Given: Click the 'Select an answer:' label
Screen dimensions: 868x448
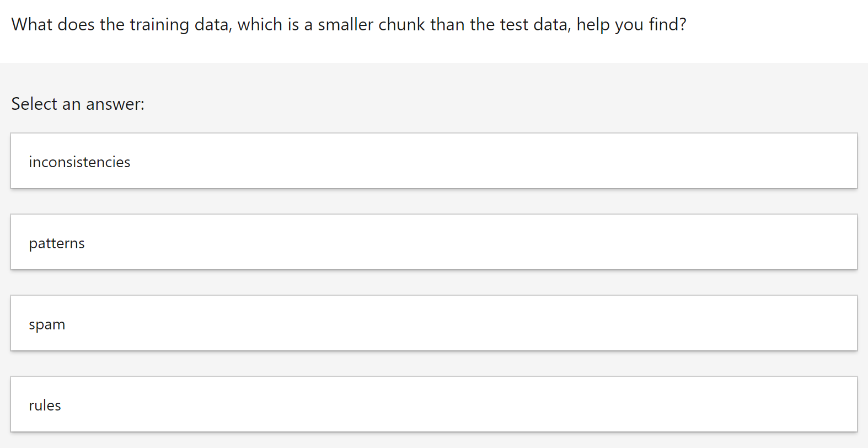Looking at the screenshot, I should [x=78, y=104].
